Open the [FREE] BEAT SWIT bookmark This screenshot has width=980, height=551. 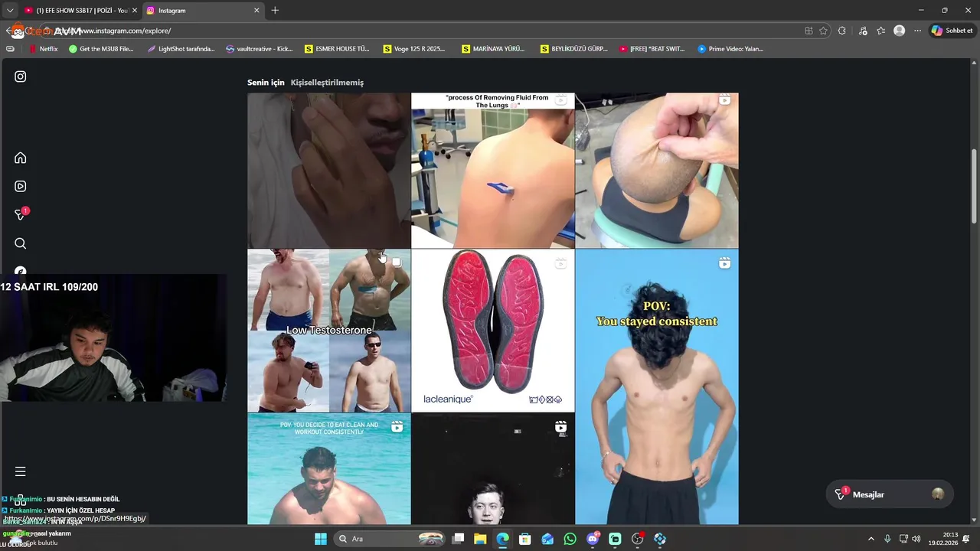click(652, 49)
